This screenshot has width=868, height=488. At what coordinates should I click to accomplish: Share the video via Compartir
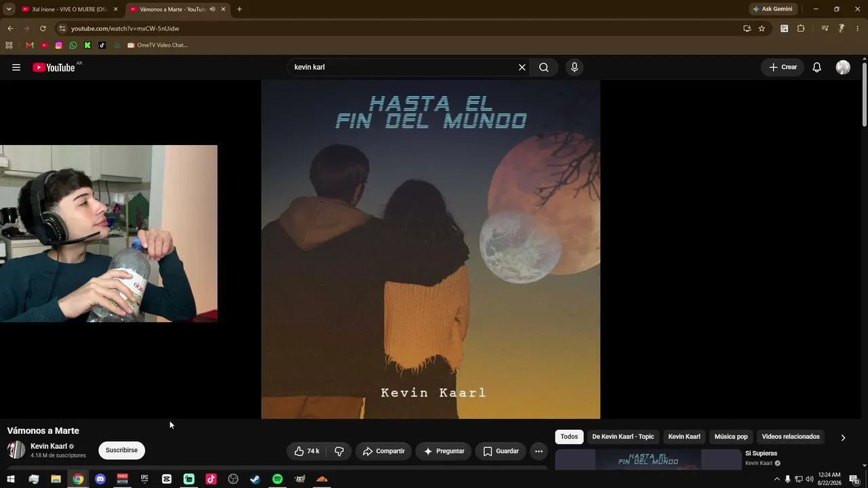tap(384, 451)
